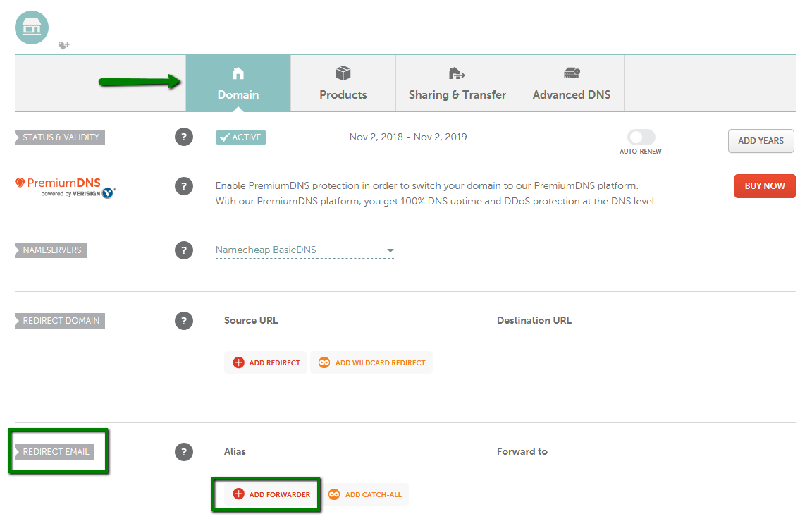Image resolution: width=812 pixels, height=526 pixels.
Task: Show help for Redirect Email section
Action: pyautogui.click(x=184, y=452)
